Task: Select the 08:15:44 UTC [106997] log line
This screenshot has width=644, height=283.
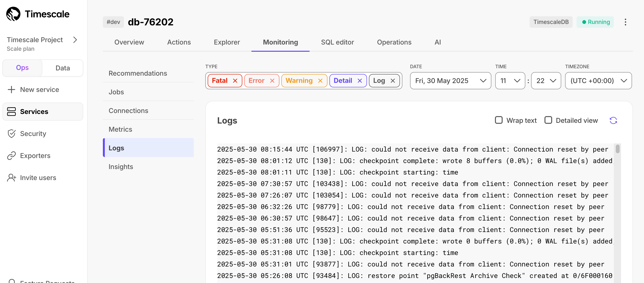Action: pyautogui.click(x=412, y=149)
